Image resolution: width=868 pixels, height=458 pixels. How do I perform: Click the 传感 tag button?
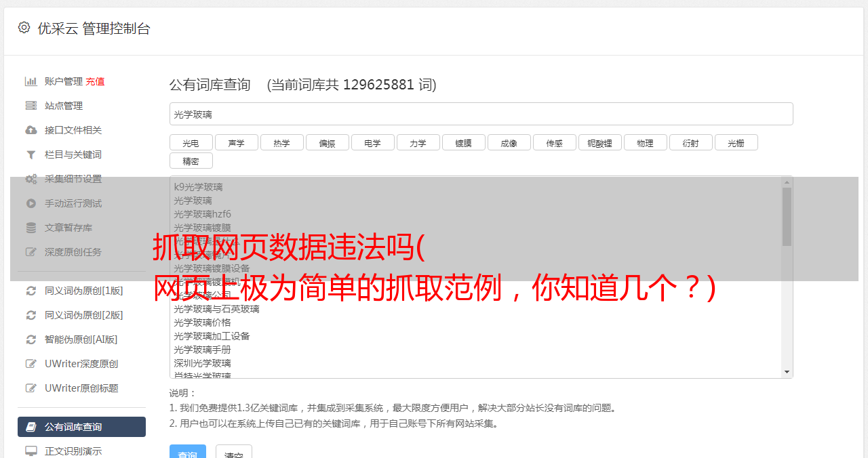555,142
